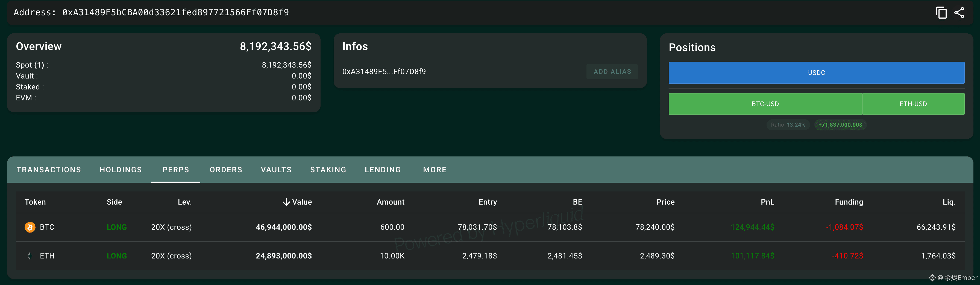The width and height of the screenshot is (980, 285).
Task: Click the shortened address in the Infos panel
Action: (x=384, y=72)
